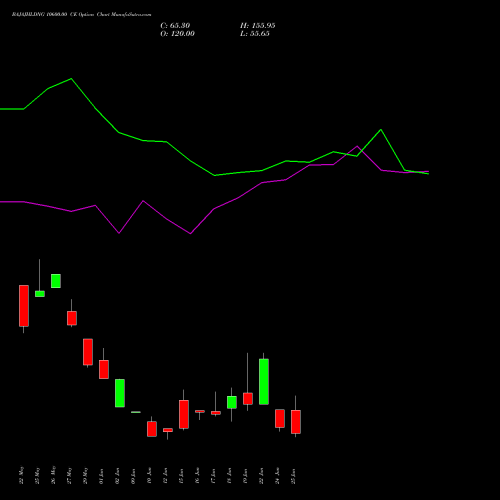Select the 09 Jun date label
Screen dimensions: 500x500
point(134,476)
